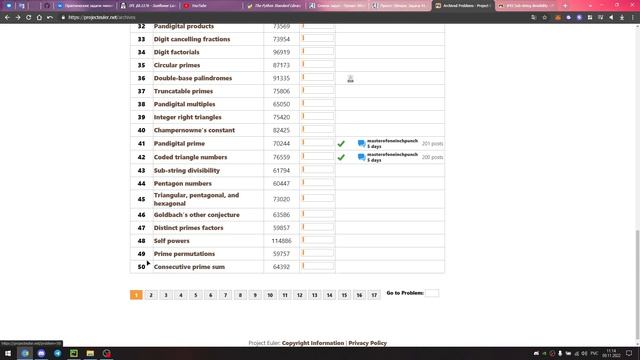Open problem Pandigital multiples
Viewport: 640px width, 360px height.
pyautogui.click(x=184, y=104)
